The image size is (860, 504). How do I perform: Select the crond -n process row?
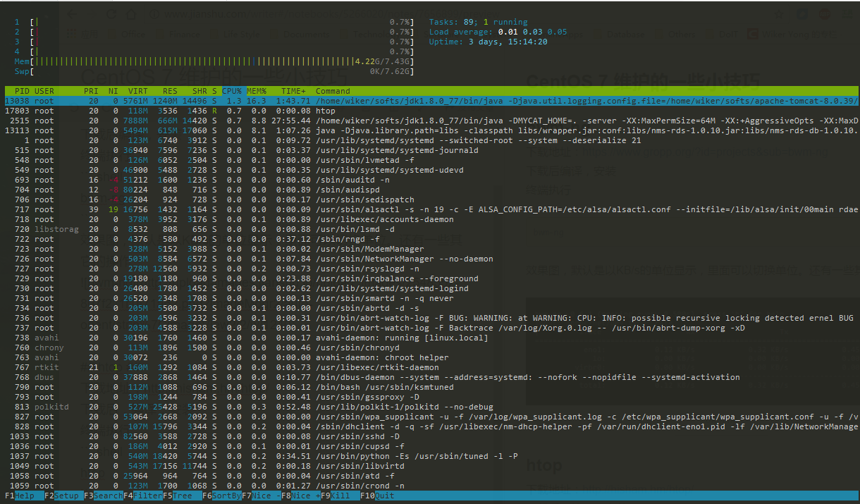tap(430, 486)
